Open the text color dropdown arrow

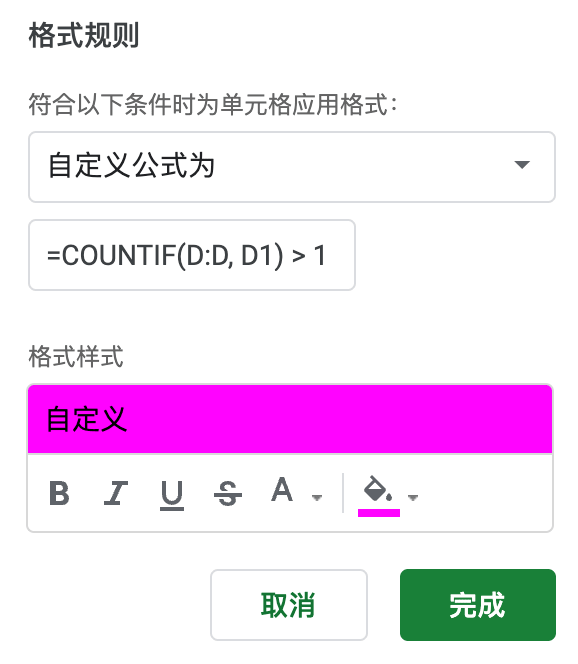pos(317,498)
